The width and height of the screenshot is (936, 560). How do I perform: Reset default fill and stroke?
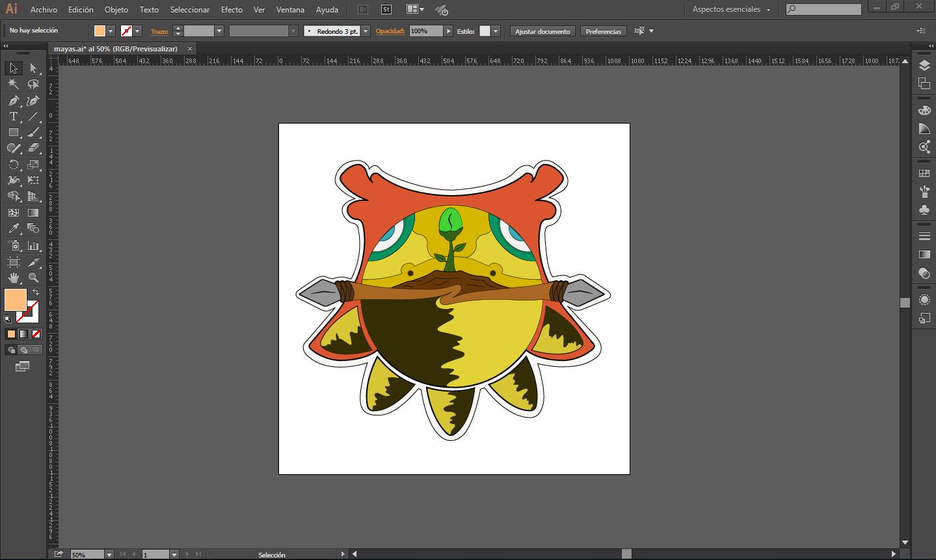8,319
